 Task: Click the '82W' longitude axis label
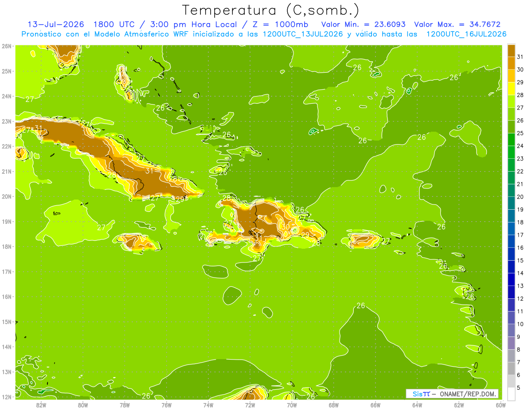point(41,405)
